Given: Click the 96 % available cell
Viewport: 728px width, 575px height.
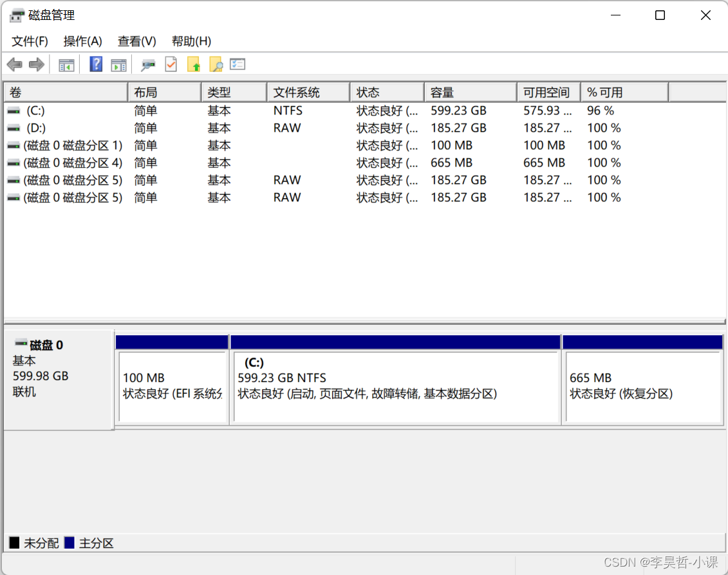Looking at the screenshot, I should click(601, 111).
